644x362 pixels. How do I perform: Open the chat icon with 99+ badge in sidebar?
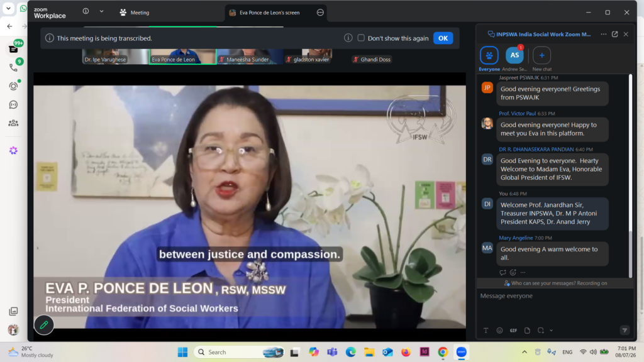click(x=13, y=49)
